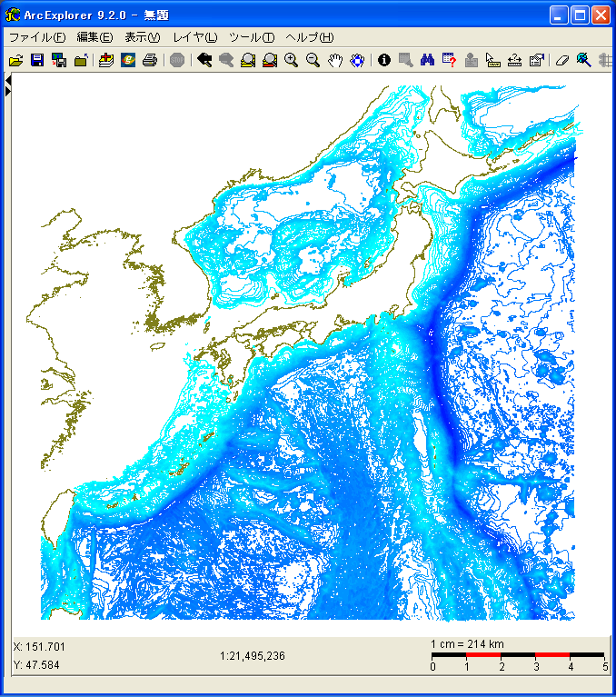This screenshot has width=616, height=697.
Task: Open the ファイル(F) menu
Action: tap(37, 37)
